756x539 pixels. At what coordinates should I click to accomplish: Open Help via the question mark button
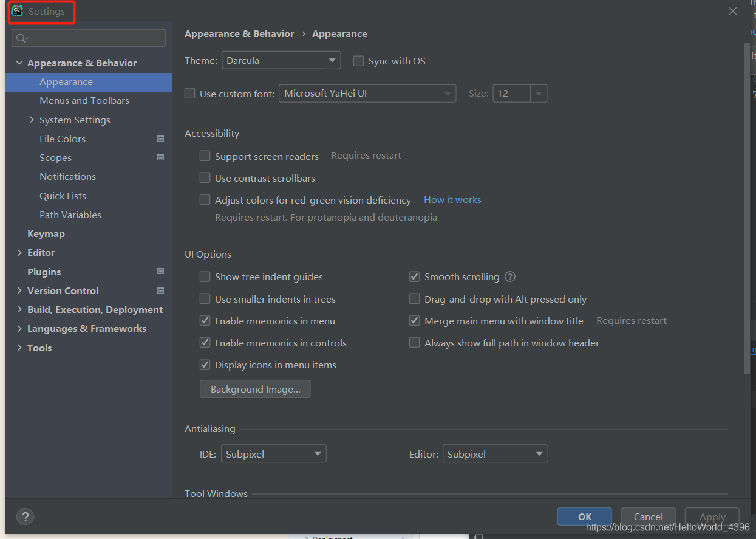pos(25,517)
